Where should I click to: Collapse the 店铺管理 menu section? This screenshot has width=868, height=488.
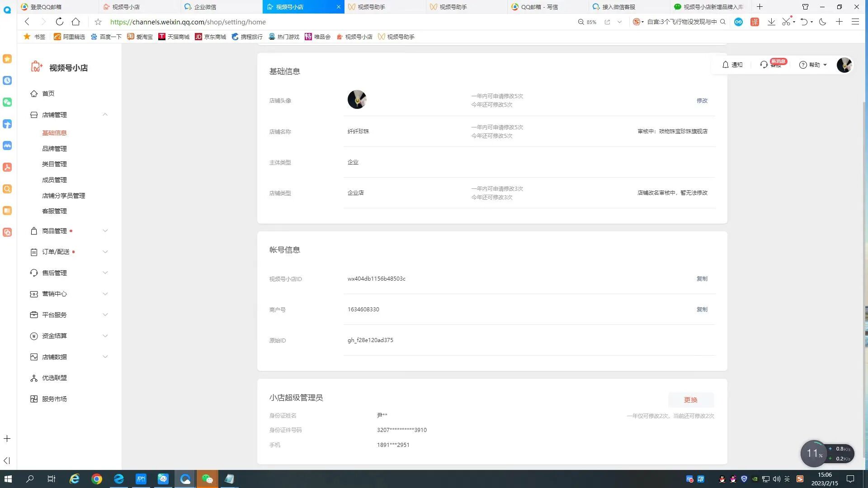pyautogui.click(x=105, y=115)
